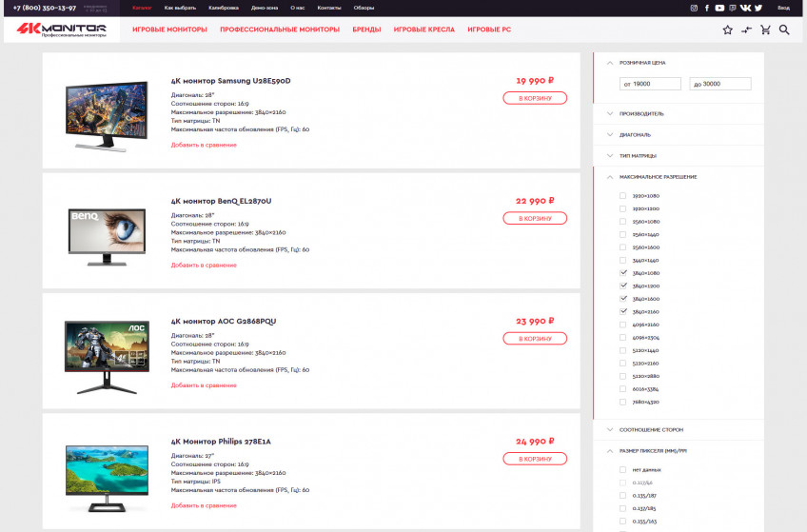Open the Samsung U28E590D product image
The height and width of the screenshot is (532, 807).
pyautogui.click(x=107, y=115)
